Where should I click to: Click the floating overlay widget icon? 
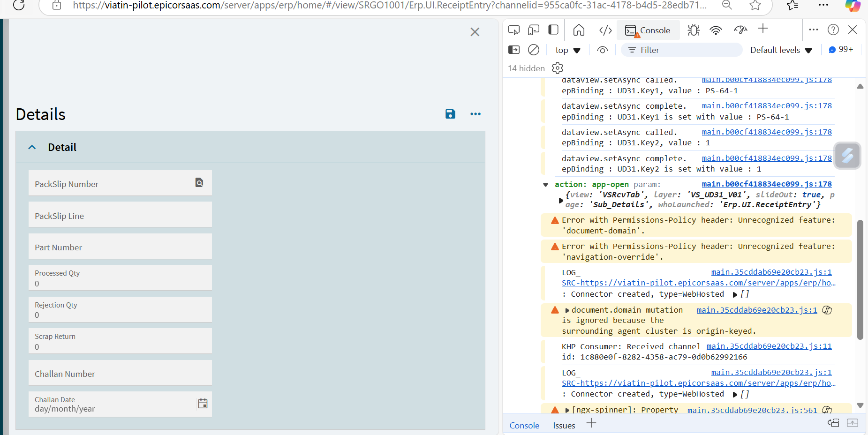coord(847,155)
